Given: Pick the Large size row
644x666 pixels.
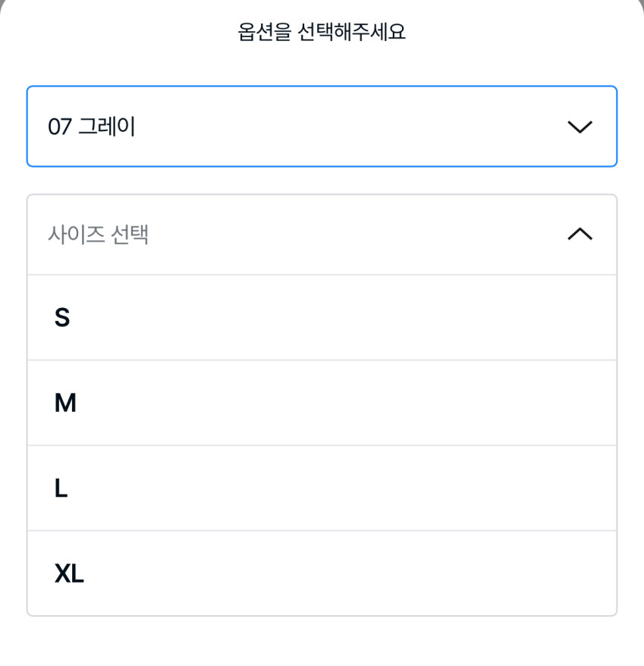Looking at the screenshot, I should tap(322, 488).
